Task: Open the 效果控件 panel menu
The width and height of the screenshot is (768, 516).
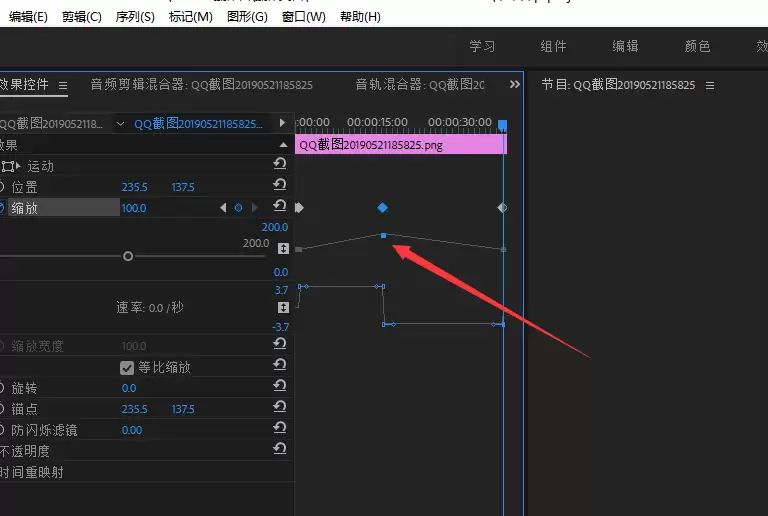Action: tap(63, 86)
